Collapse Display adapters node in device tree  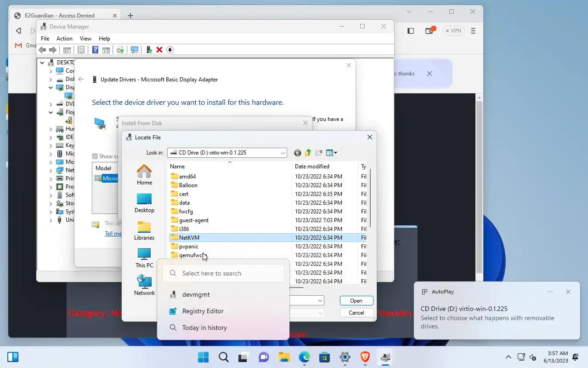[51, 87]
